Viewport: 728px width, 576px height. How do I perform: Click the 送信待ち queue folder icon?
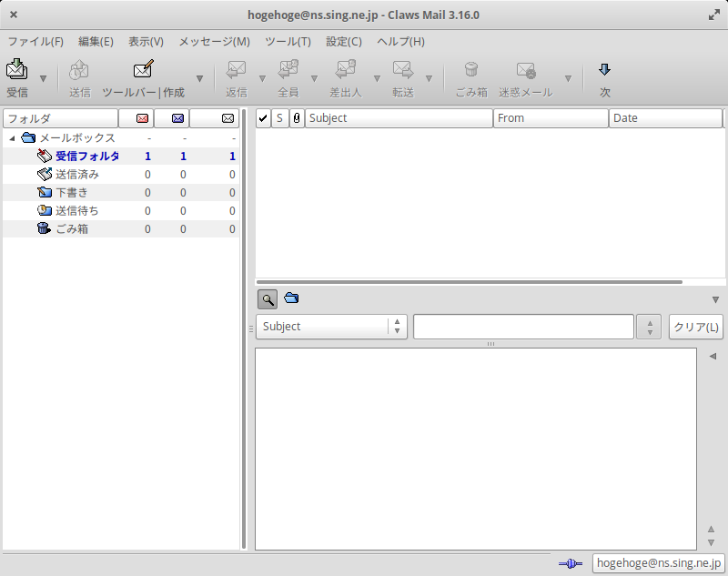point(44,210)
